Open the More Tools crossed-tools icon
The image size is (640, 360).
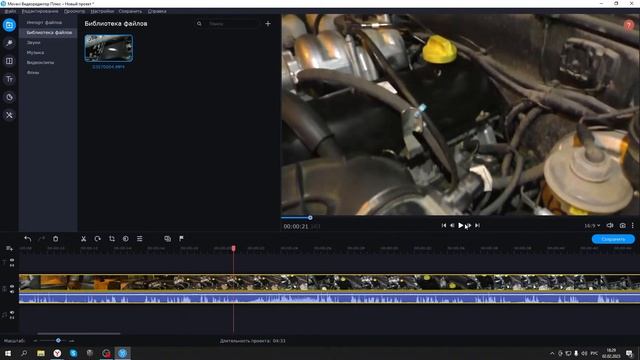(x=9, y=116)
